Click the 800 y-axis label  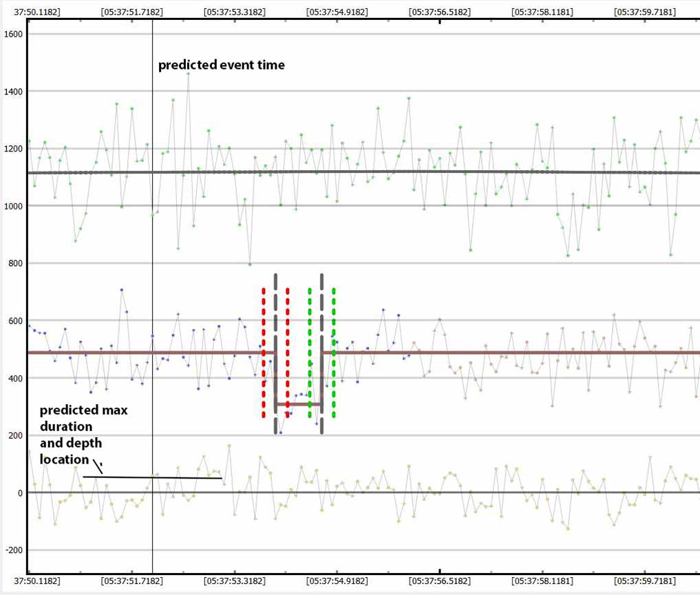pos(15,264)
